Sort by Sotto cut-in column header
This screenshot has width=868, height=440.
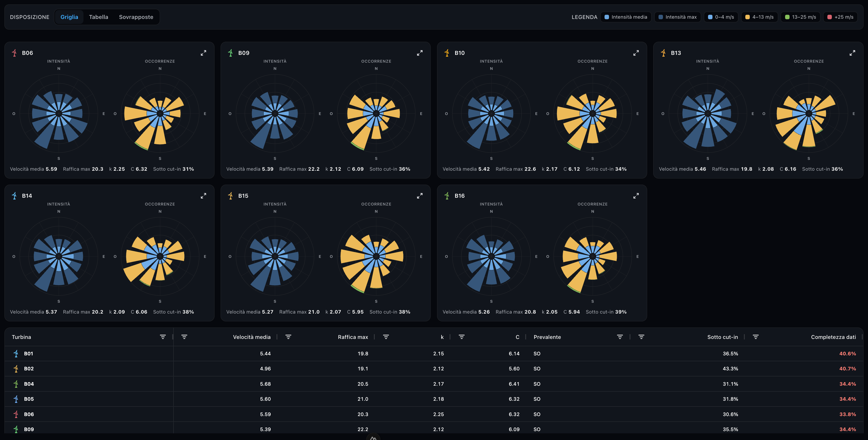722,337
